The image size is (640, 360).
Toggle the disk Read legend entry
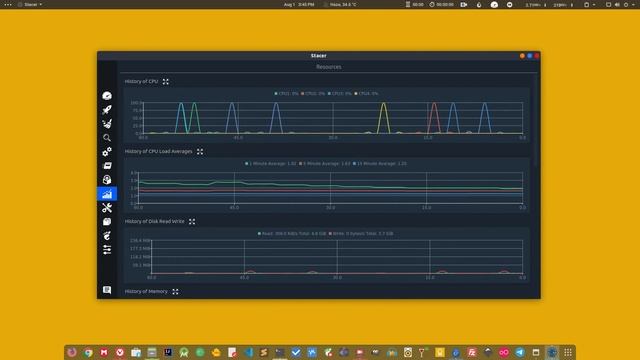(x=292, y=234)
